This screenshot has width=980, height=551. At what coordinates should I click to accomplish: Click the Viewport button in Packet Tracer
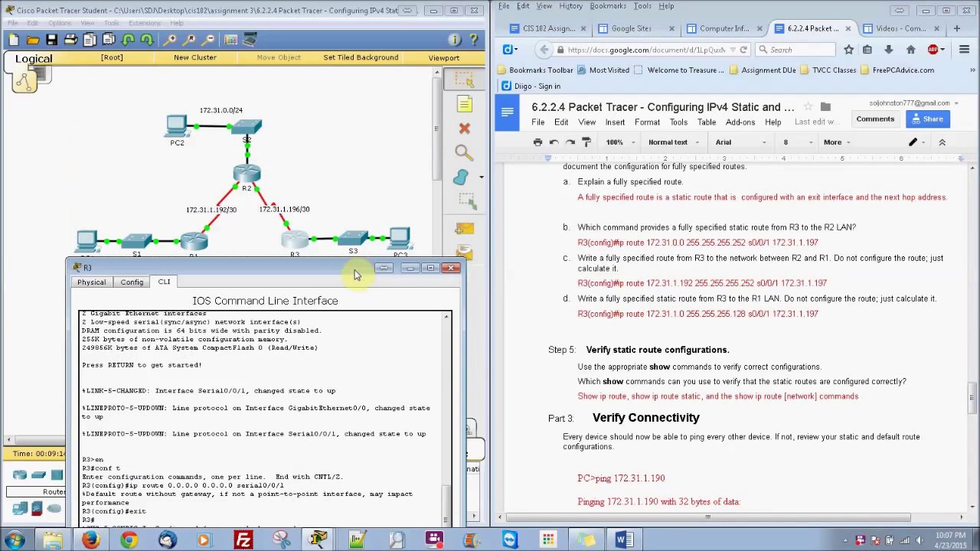point(444,57)
